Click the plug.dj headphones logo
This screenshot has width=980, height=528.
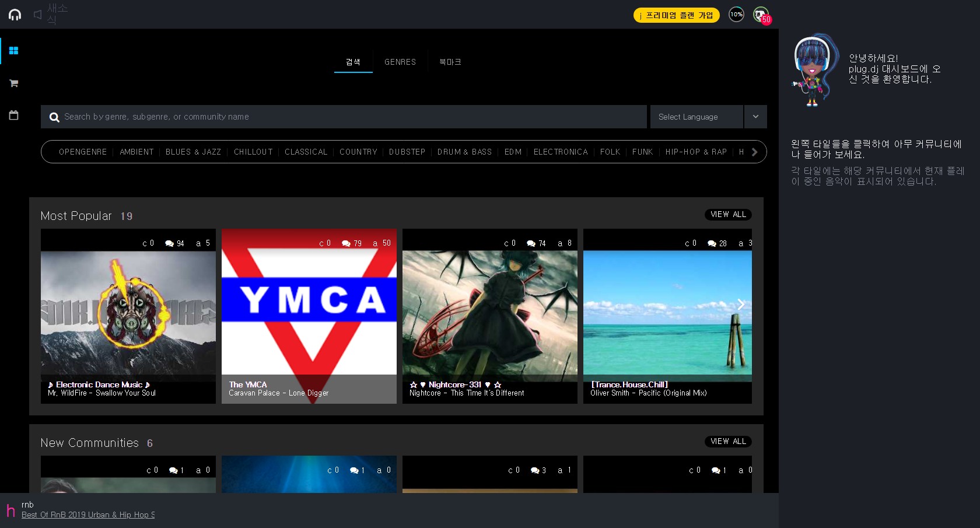(15, 15)
